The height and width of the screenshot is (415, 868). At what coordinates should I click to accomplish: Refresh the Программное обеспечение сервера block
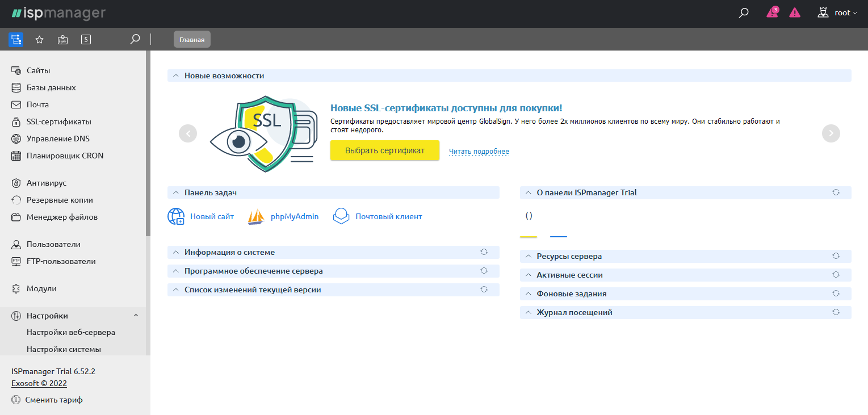click(484, 271)
